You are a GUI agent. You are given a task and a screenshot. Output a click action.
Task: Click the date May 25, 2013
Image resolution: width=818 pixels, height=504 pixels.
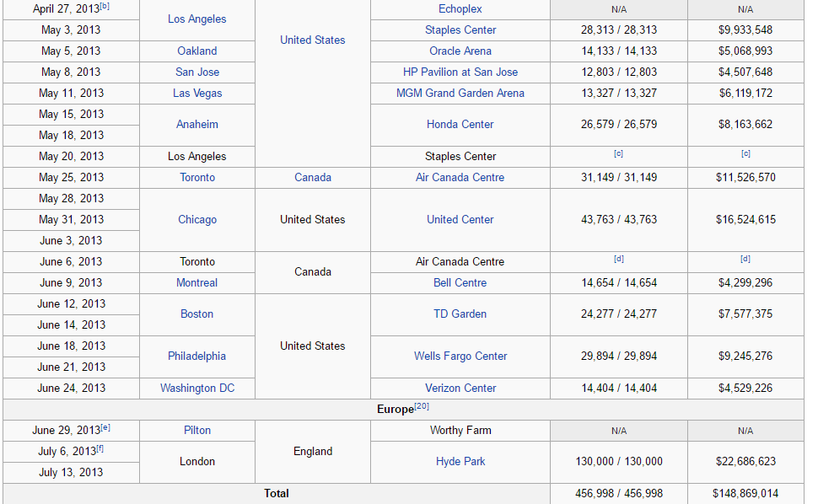tap(71, 177)
